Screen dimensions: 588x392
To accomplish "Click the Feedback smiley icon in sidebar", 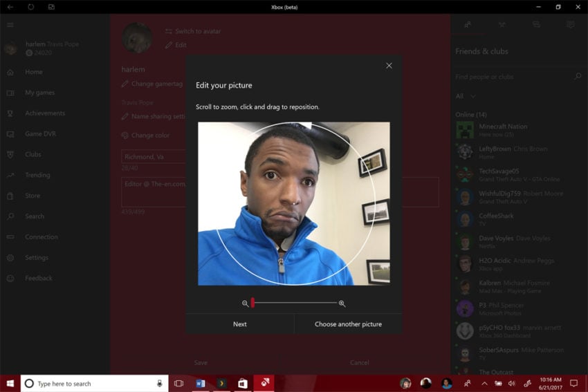I will pos(10,278).
